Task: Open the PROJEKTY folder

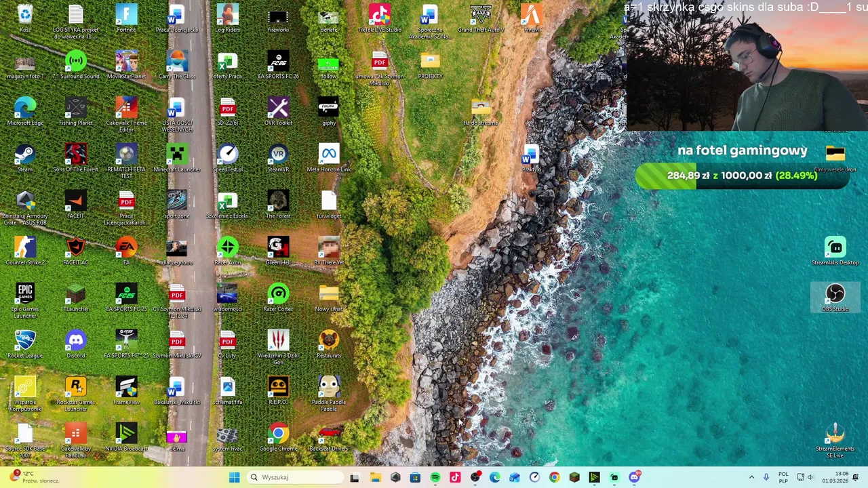Action: [430, 66]
